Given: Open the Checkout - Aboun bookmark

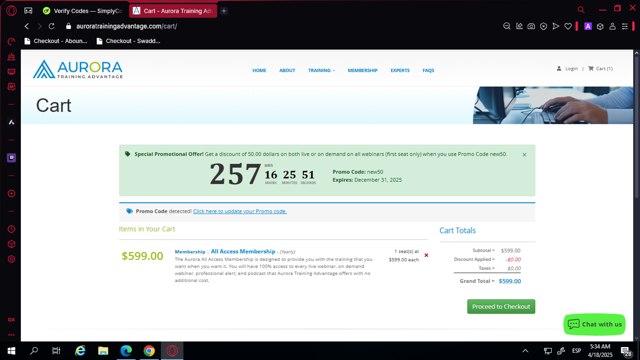Looking at the screenshot, I should (56, 41).
